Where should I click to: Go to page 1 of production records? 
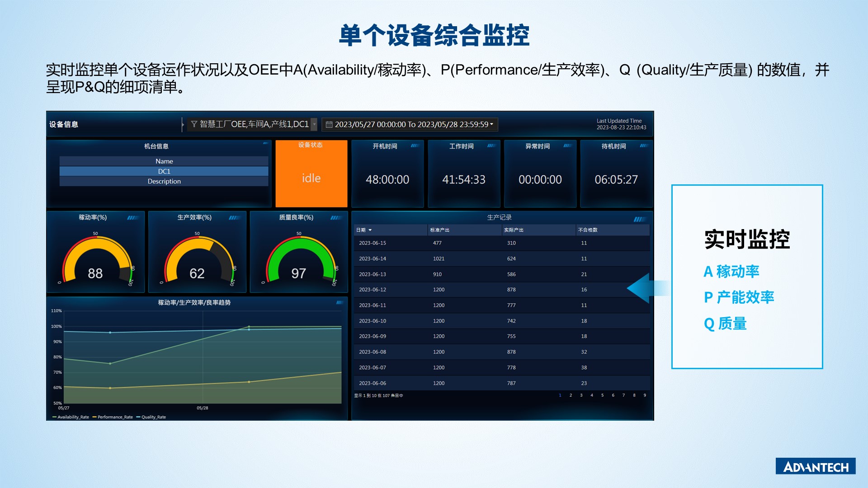point(560,395)
